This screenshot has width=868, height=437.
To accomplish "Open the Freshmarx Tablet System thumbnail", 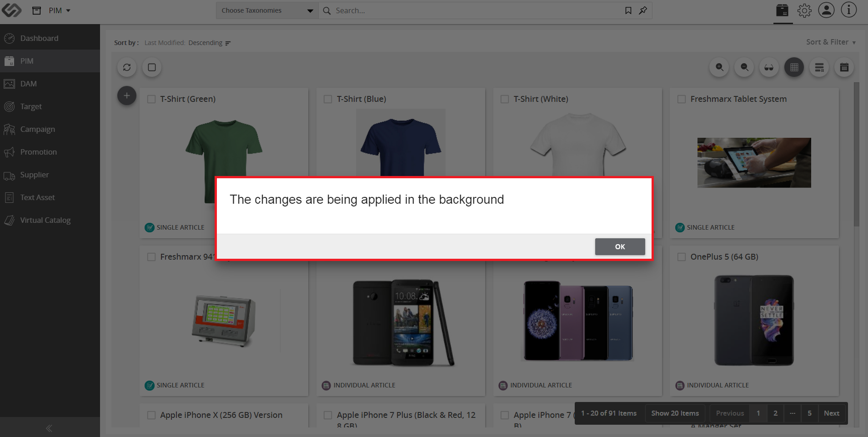I will [x=754, y=163].
